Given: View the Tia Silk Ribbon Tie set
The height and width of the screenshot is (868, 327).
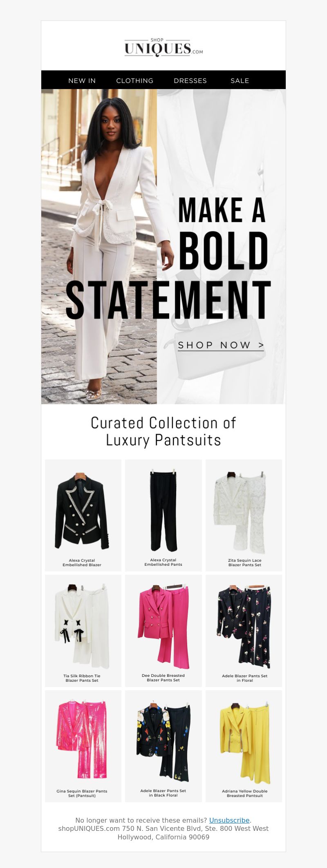Looking at the screenshot, I should click(83, 631).
